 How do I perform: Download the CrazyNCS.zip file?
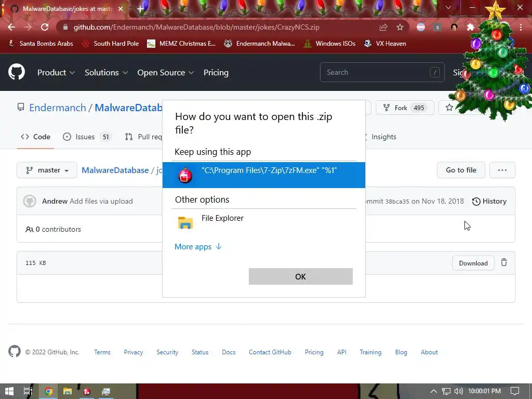tap(473, 263)
